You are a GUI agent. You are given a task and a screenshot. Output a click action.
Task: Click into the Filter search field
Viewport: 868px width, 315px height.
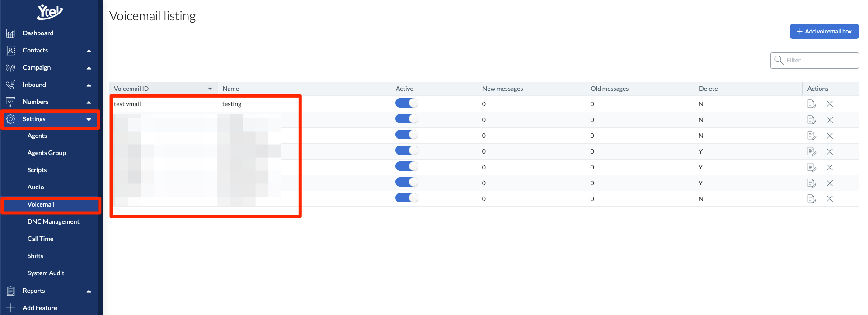pos(815,61)
